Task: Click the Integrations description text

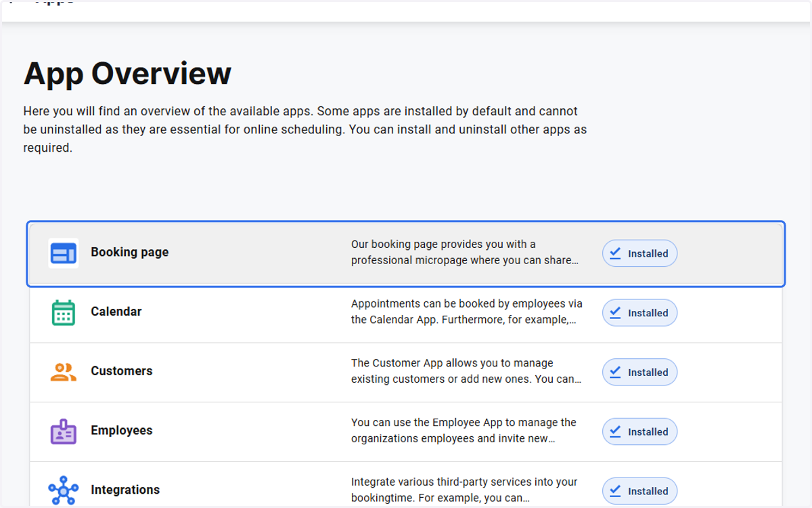Action: tap(464, 490)
